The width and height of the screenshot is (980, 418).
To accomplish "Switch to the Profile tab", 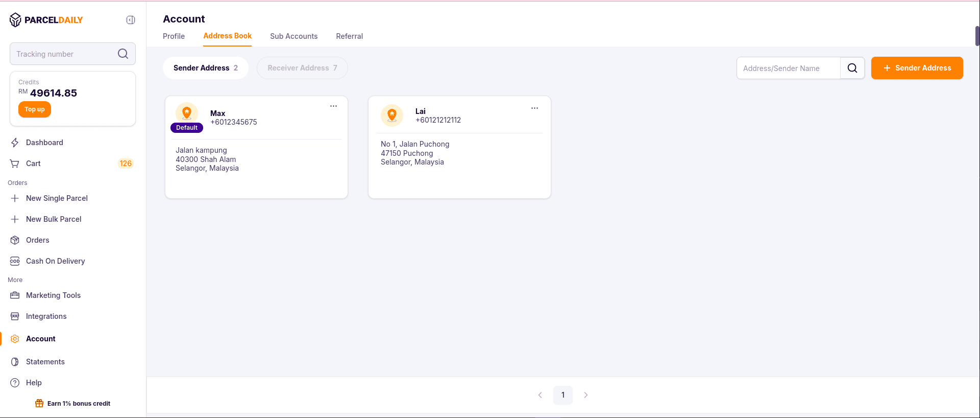I will pyautogui.click(x=174, y=36).
